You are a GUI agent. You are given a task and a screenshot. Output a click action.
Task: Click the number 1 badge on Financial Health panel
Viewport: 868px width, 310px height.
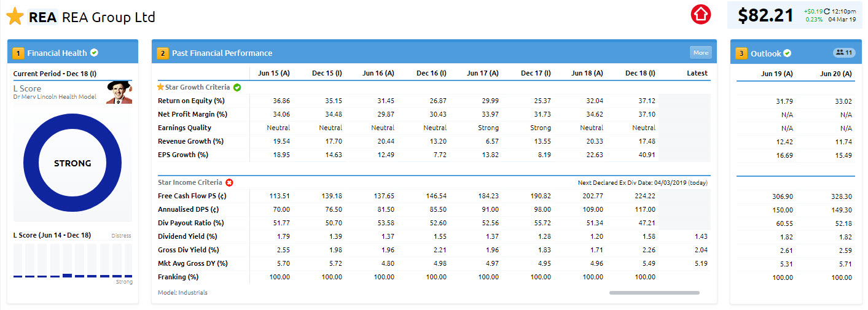click(x=18, y=53)
